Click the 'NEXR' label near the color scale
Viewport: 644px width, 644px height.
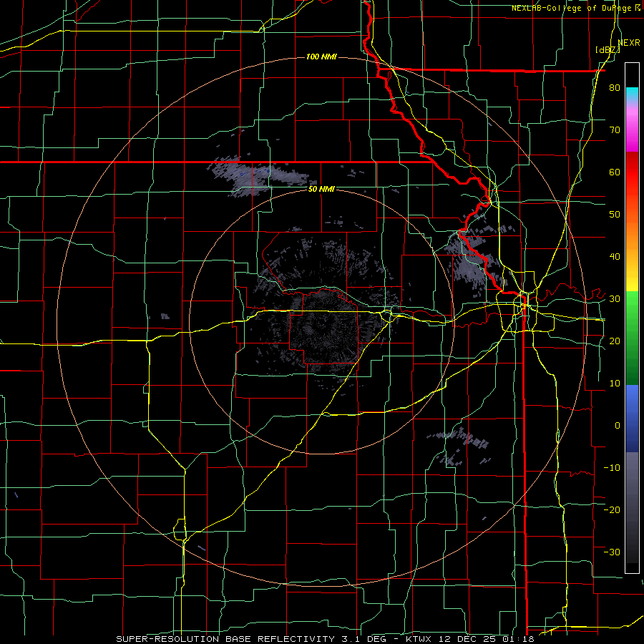click(x=629, y=43)
